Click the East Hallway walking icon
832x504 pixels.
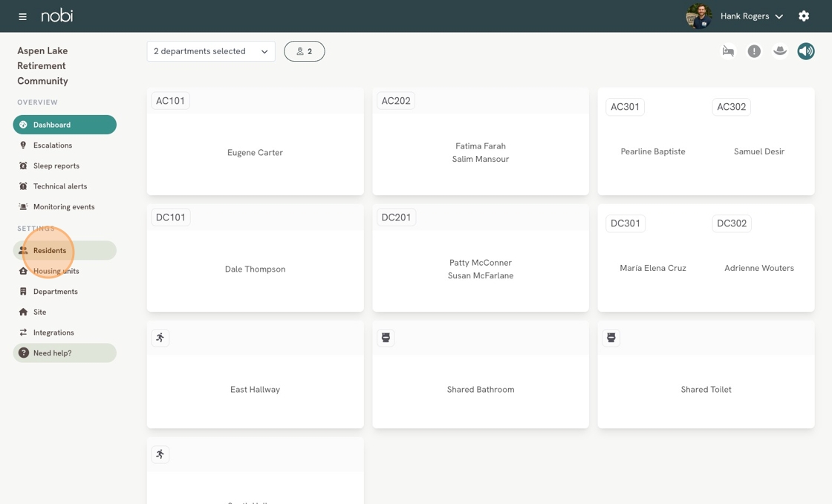tap(160, 338)
